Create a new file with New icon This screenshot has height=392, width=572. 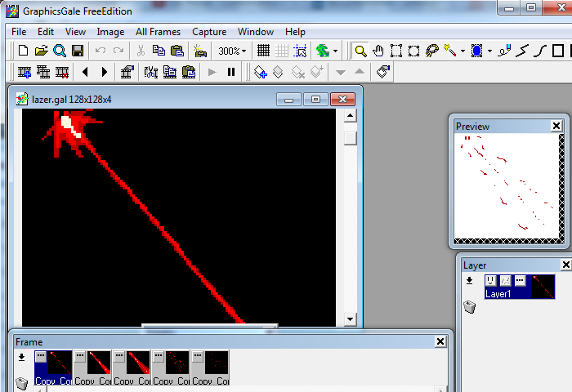coord(24,51)
